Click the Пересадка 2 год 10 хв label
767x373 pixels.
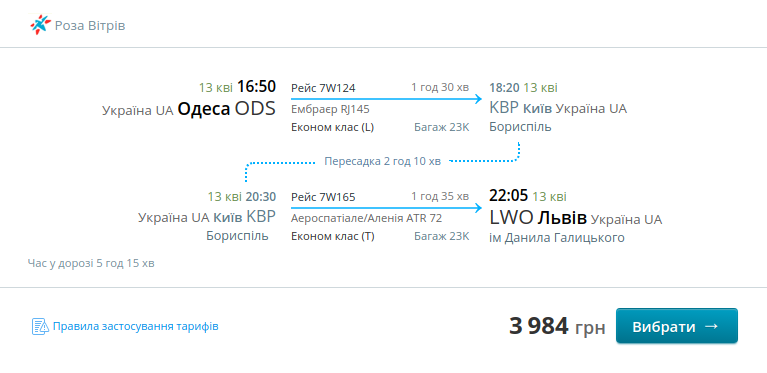click(x=383, y=161)
